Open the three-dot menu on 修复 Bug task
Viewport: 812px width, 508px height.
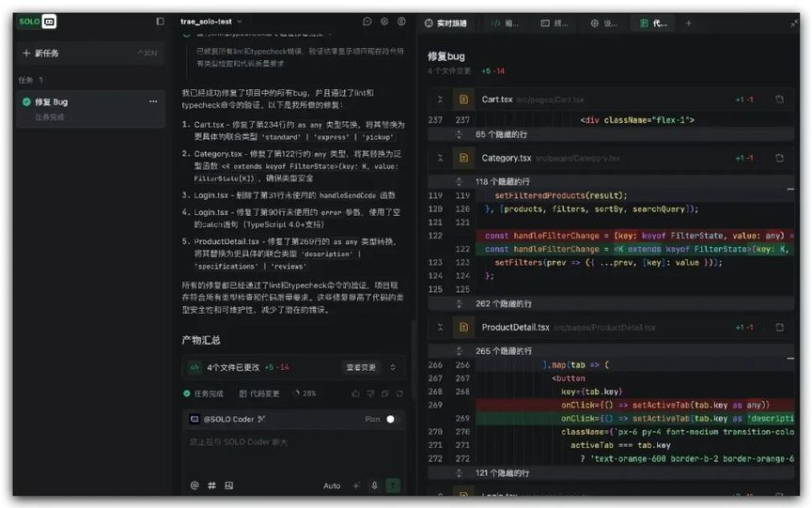point(153,101)
